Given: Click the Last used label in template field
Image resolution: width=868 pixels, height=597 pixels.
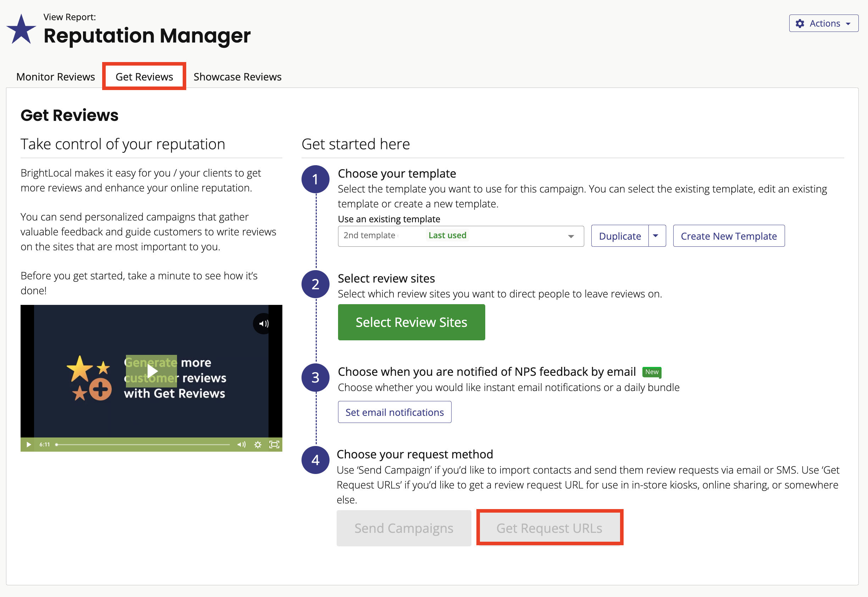Looking at the screenshot, I should [x=447, y=235].
